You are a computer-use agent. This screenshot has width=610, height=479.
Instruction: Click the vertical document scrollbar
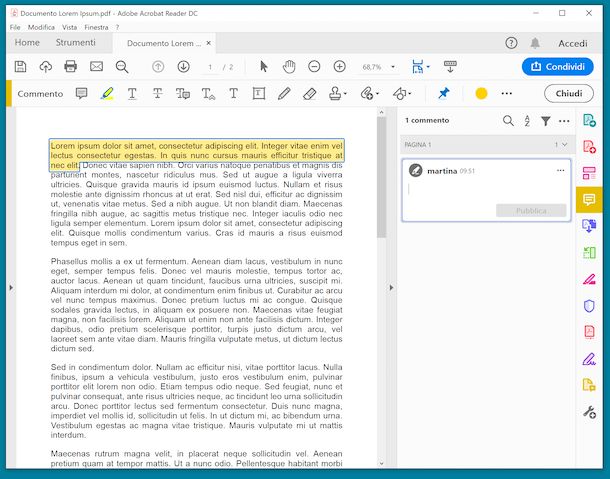[x=382, y=177]
